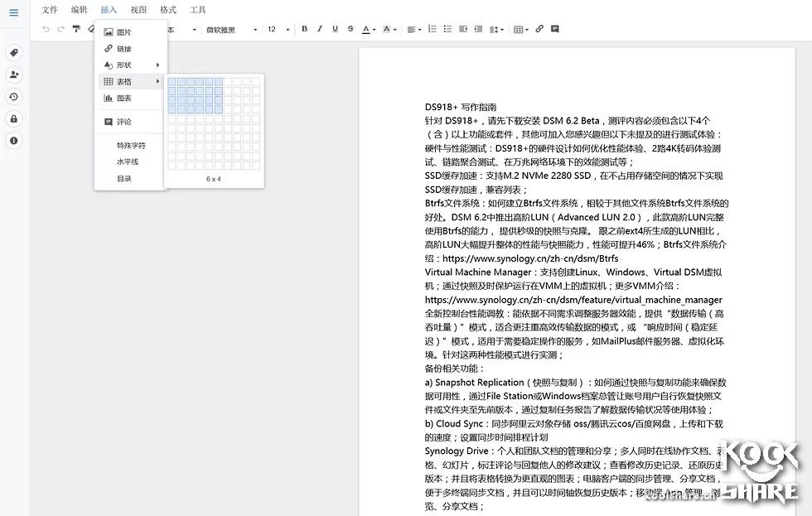812x516 pixels.
Task: Expand the 形状 submenu
Action: click(x=131, y=65)
